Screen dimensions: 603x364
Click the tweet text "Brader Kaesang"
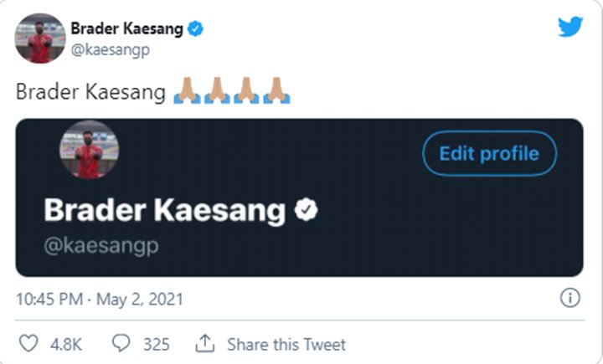pos(90,92)
